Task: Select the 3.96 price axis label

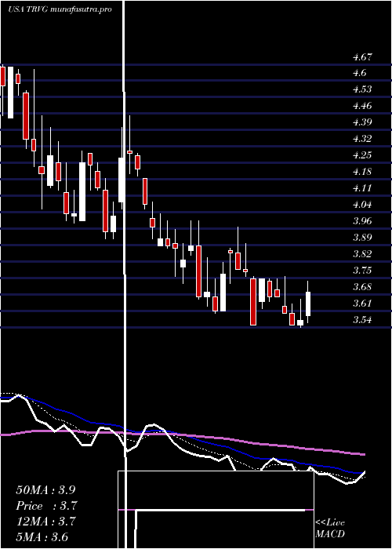Action: pyautogui.click(x=363, y=221)
